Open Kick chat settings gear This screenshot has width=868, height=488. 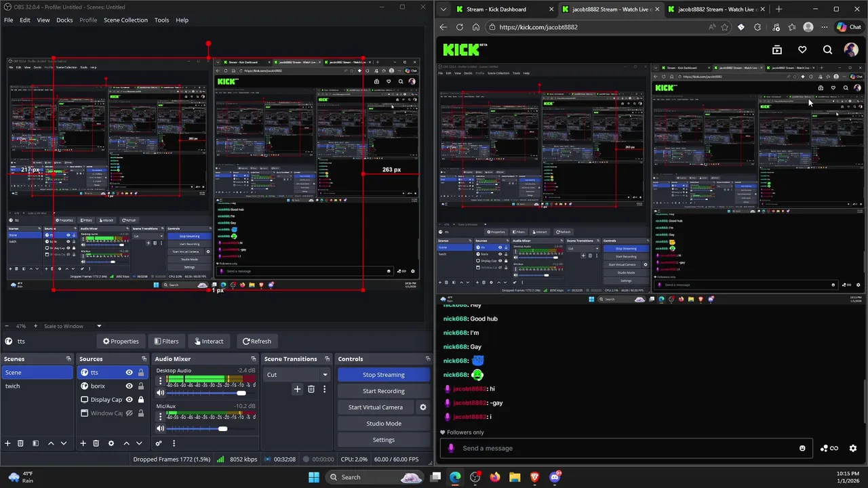[x=853, y=448]
